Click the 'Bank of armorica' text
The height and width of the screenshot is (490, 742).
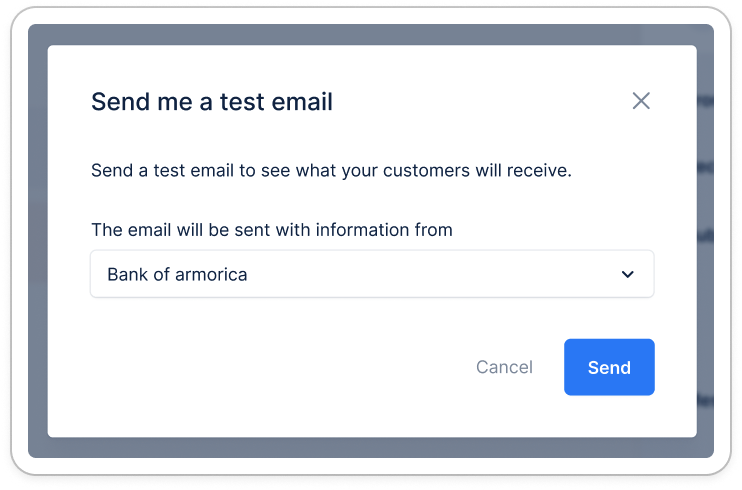pos(177,275)
